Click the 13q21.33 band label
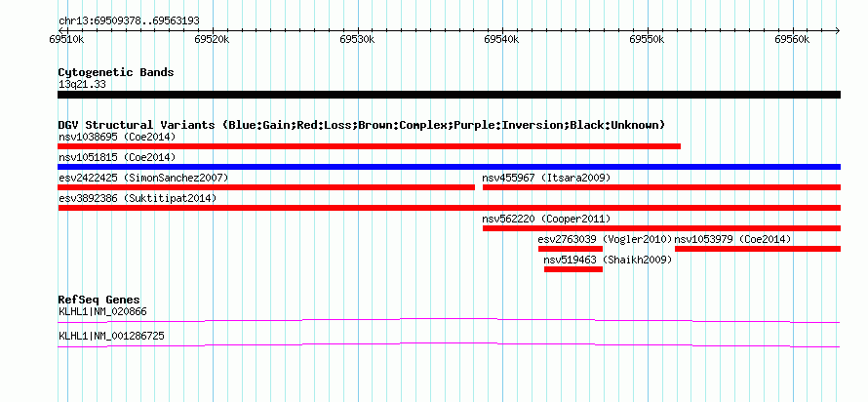Viewport: 868px width, 402px height. coord(82,85)
